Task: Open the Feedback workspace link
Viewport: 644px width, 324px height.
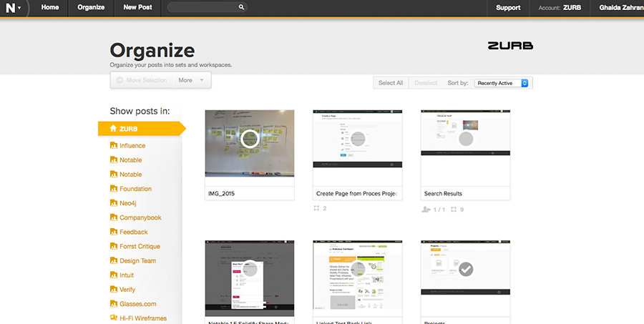Action: (134, 232)
